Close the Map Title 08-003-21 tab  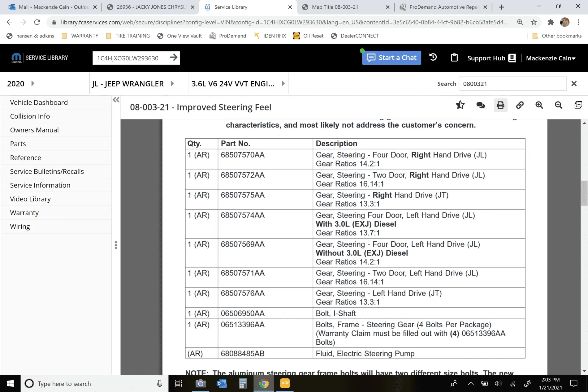pyautogui.click(x=387, y=7)
